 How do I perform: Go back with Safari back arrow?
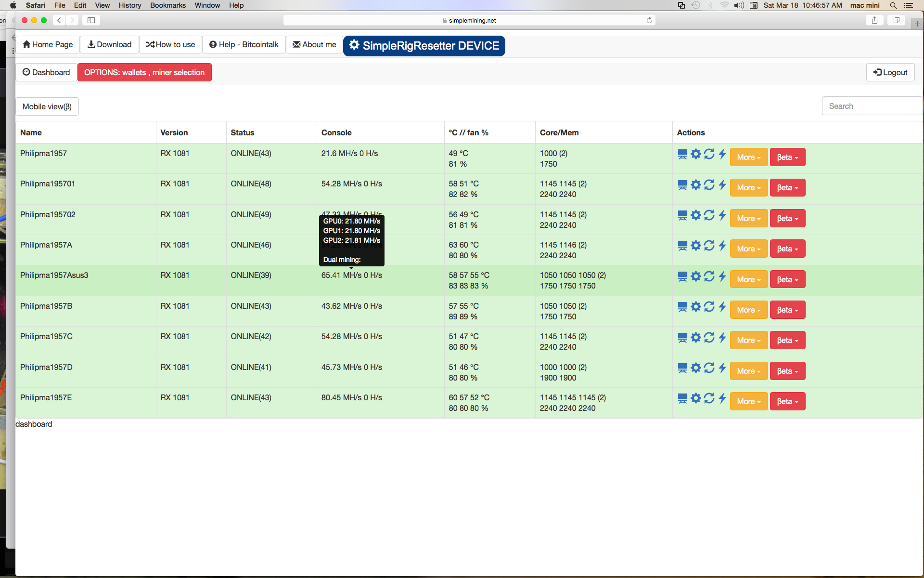[x=59, y=20]
